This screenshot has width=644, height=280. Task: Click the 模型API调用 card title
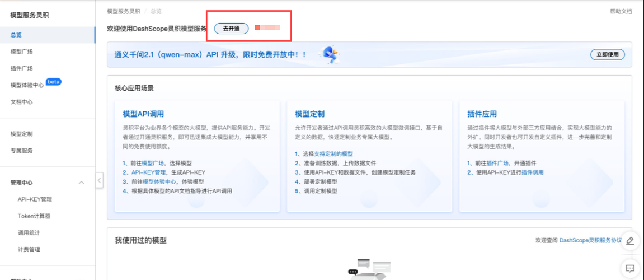[x=143, y=114]
